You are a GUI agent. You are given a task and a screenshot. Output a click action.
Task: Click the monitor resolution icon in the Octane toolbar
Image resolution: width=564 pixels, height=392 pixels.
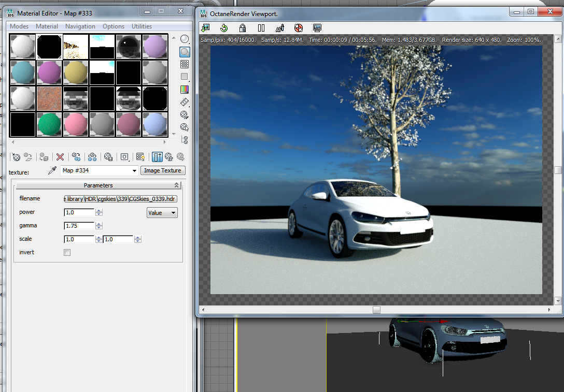[317, 27]
